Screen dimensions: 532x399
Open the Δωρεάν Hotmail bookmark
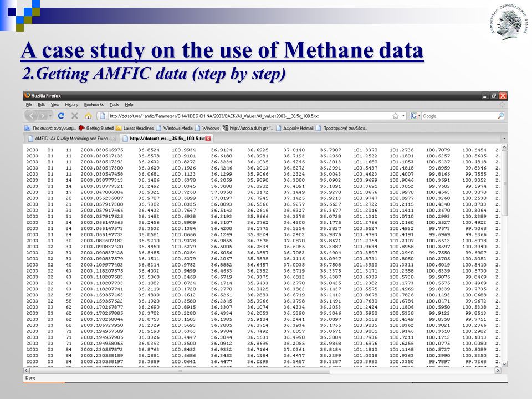[x=294, y=128]
